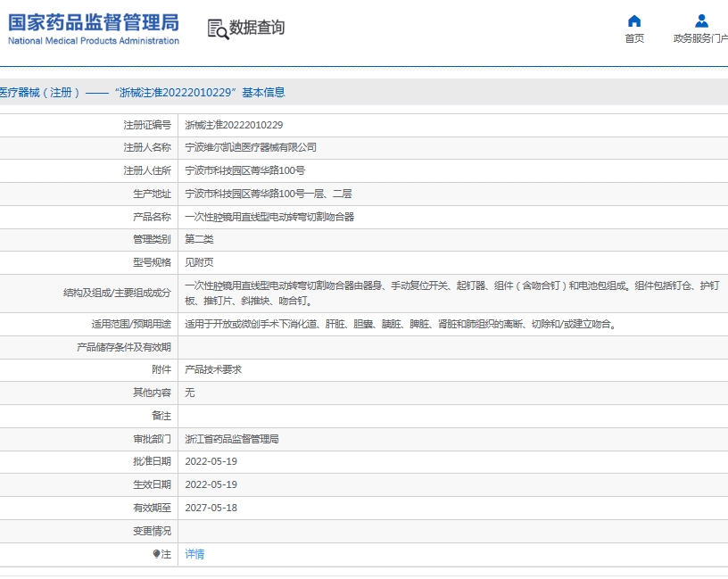
Task: Click the expiry date 2027-05-18
Action: coord(211,508)
